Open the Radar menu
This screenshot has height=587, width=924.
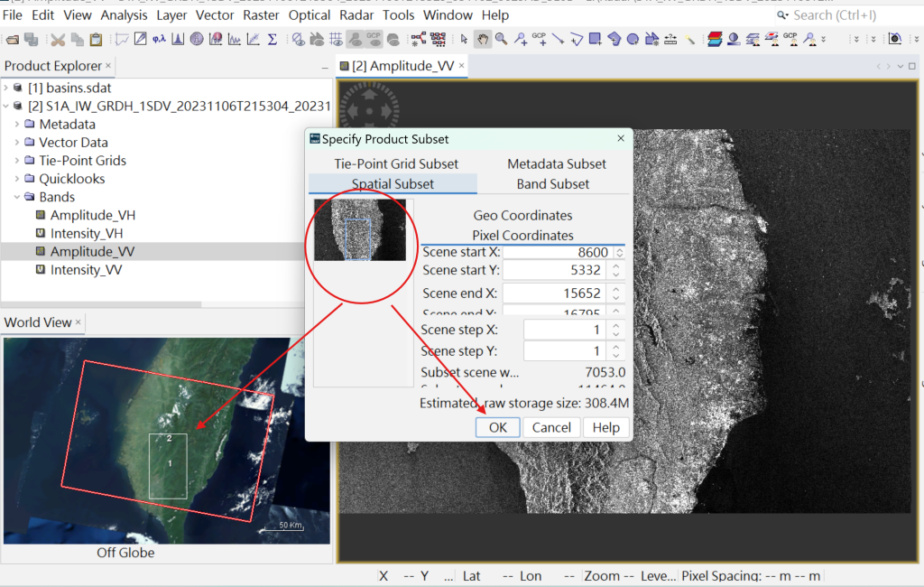tap(356, 15)
